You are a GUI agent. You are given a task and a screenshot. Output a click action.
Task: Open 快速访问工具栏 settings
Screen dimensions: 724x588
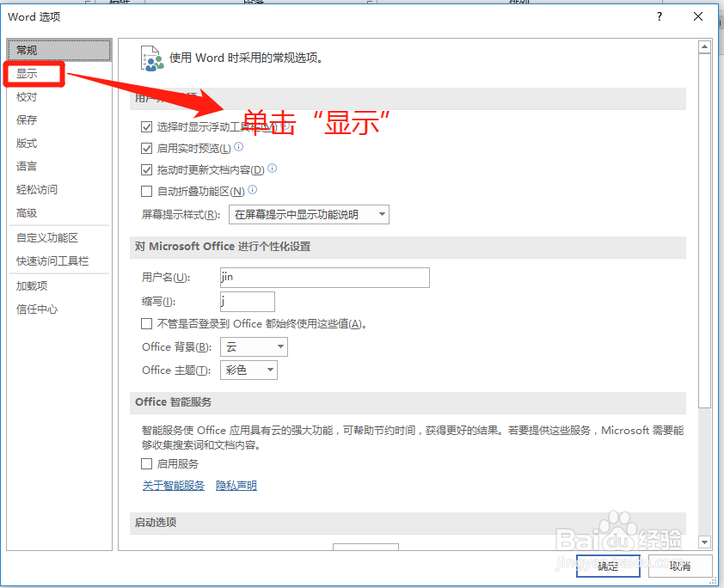(59, 260)
